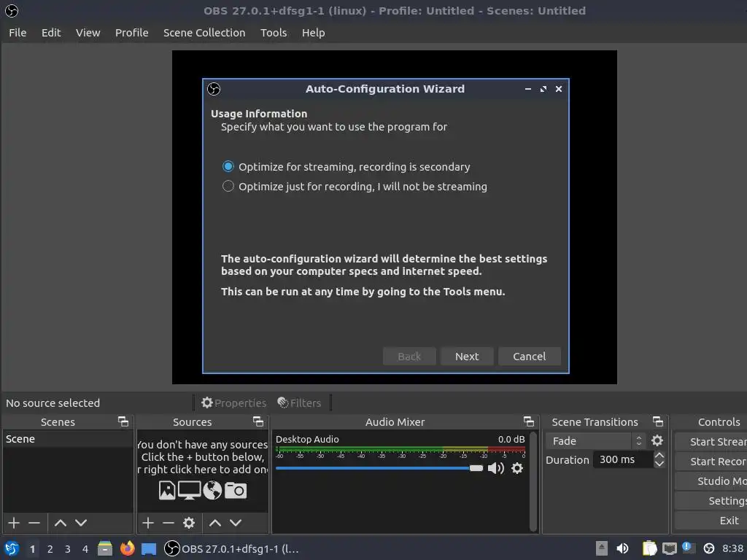Viewport: 747px width, 560px height.
Task: Click Properties button in source toolbar
Action: point(233,402)
